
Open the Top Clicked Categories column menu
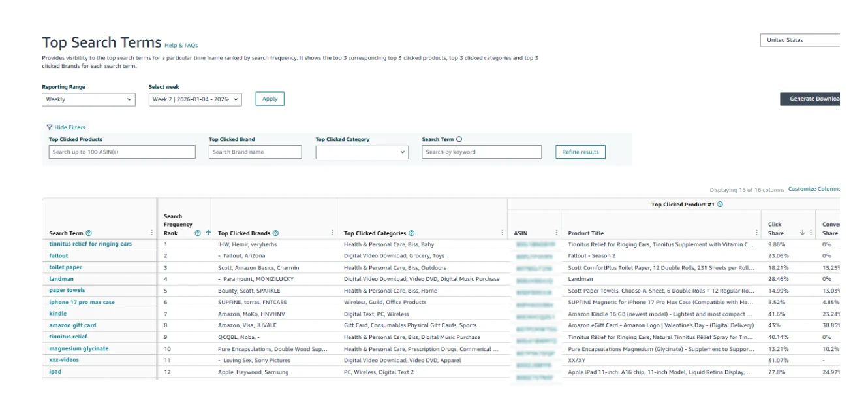pyautogui.click(x=503, y=233)
